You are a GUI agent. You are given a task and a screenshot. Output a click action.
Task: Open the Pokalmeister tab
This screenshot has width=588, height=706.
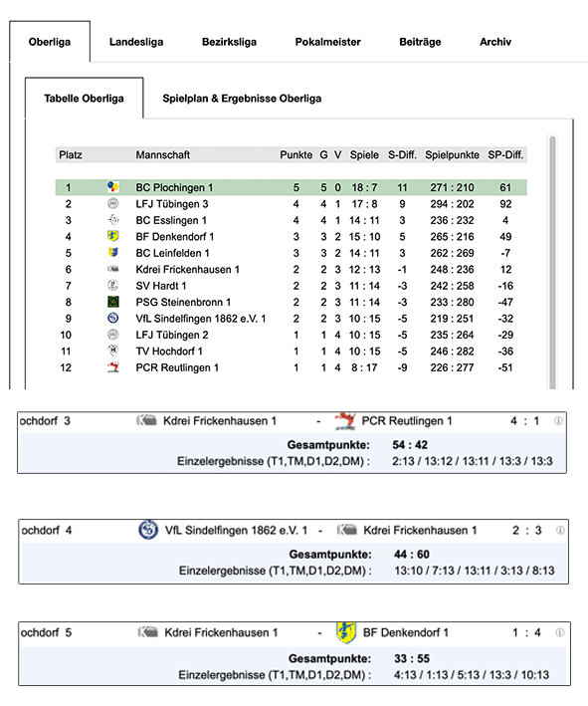coord(328,42)
